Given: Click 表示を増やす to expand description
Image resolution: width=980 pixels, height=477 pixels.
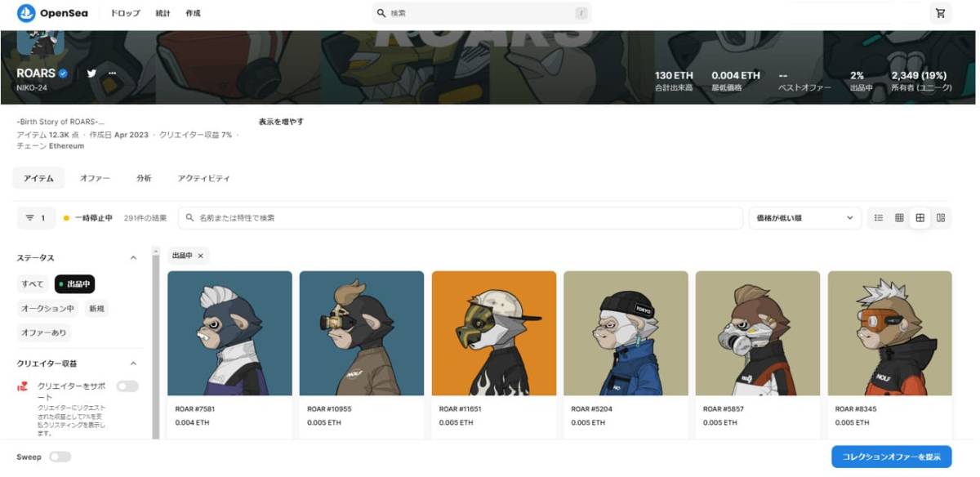Looking at the screenshot, I should [x=281, y=122].
